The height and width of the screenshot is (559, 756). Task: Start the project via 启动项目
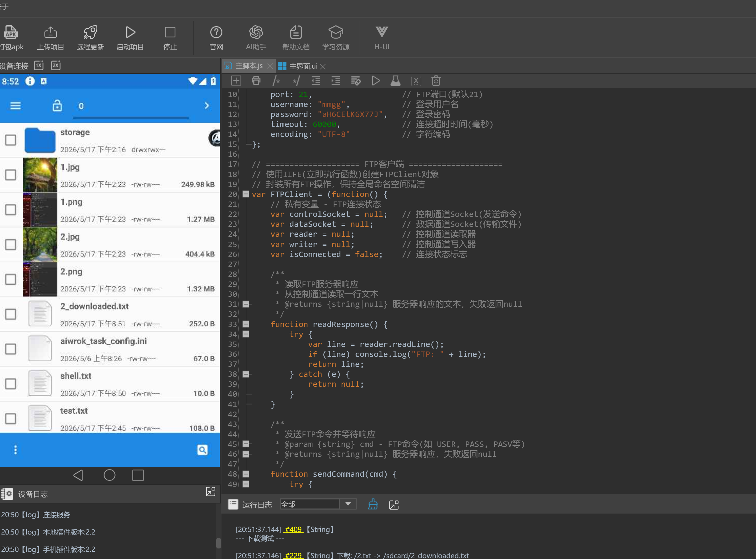[x=130, y=38]
